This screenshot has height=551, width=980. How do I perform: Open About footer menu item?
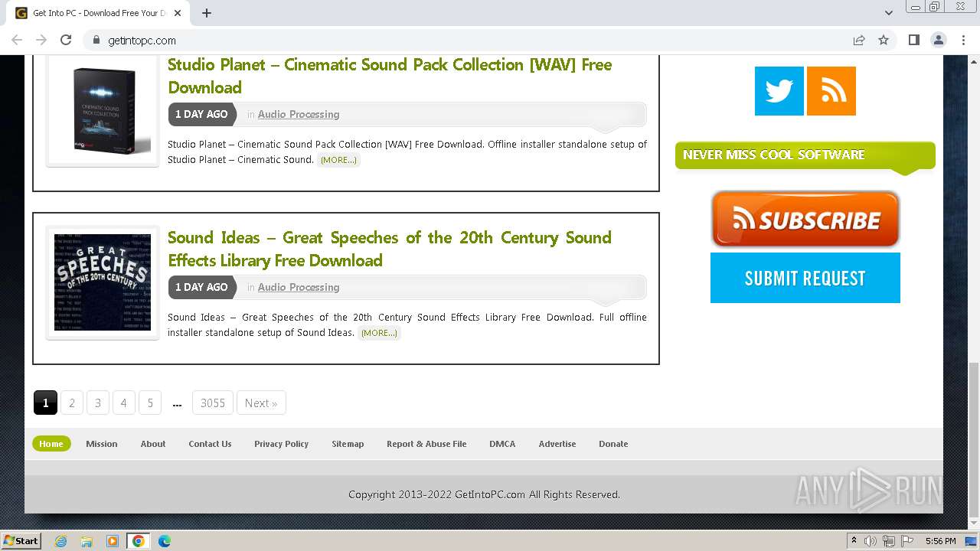[153, 444]
